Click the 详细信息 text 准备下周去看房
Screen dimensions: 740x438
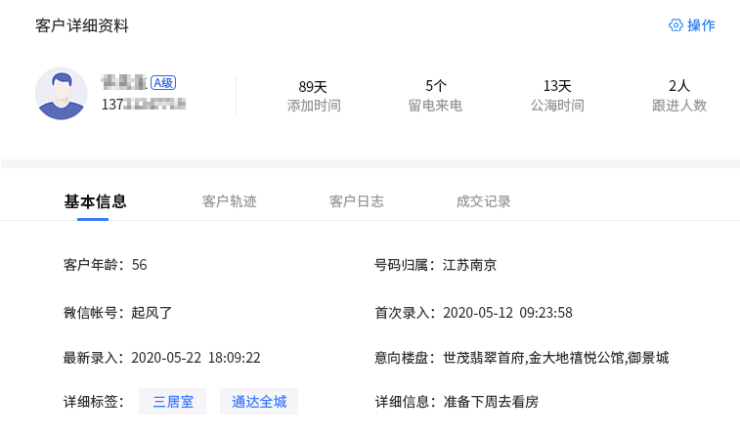tap(491, 402)
